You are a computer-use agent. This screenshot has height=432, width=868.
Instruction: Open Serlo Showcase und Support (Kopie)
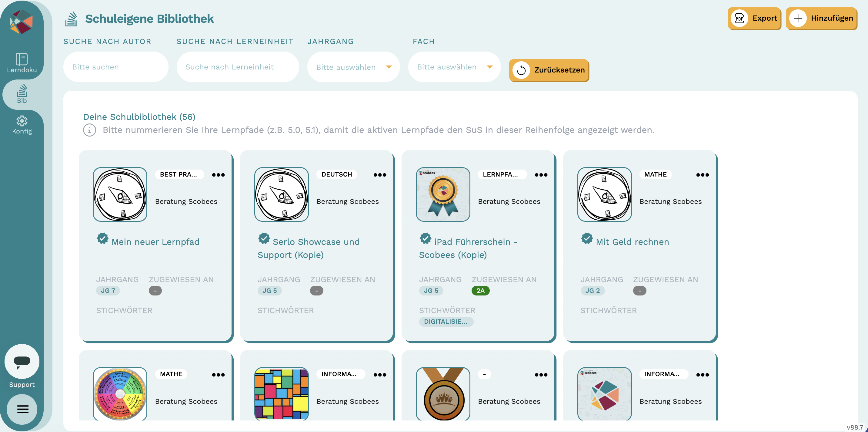coord(309,248)
